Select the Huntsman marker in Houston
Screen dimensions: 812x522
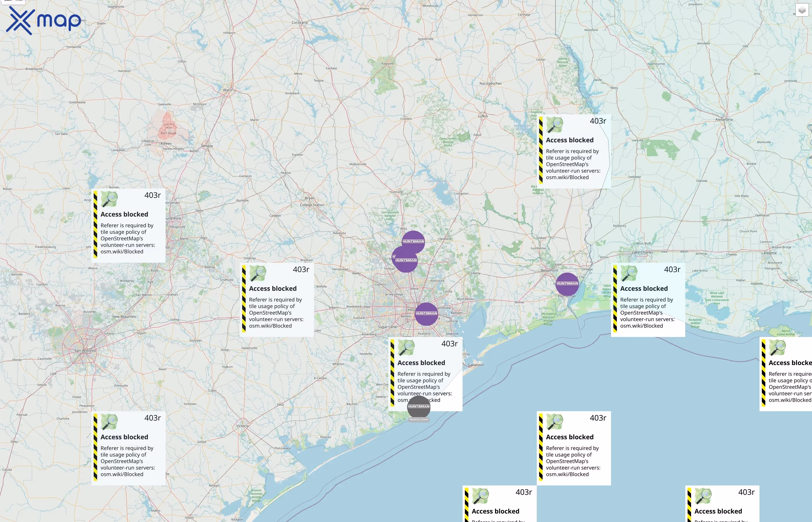(426, 314)
